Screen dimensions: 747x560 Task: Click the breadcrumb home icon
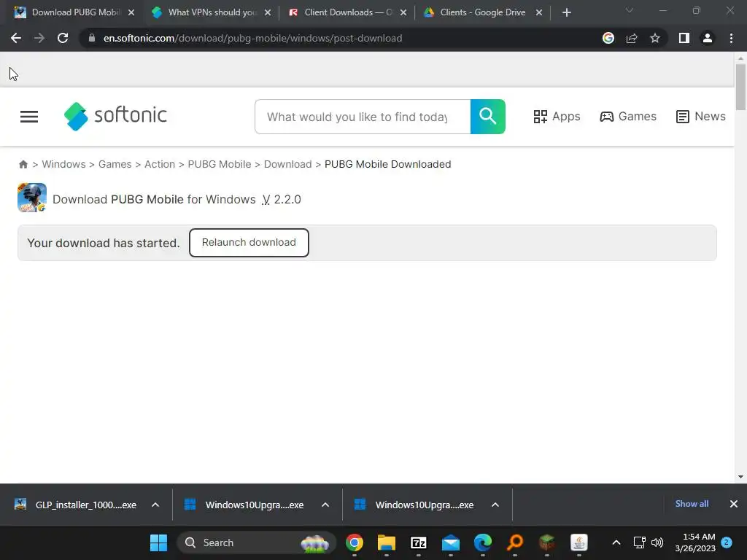(x=23, y=164)
